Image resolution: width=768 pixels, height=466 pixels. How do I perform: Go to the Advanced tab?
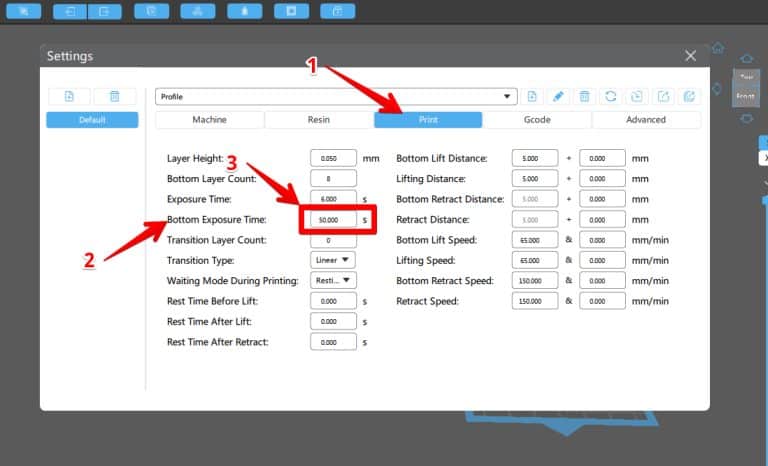[x=646, y=120]
